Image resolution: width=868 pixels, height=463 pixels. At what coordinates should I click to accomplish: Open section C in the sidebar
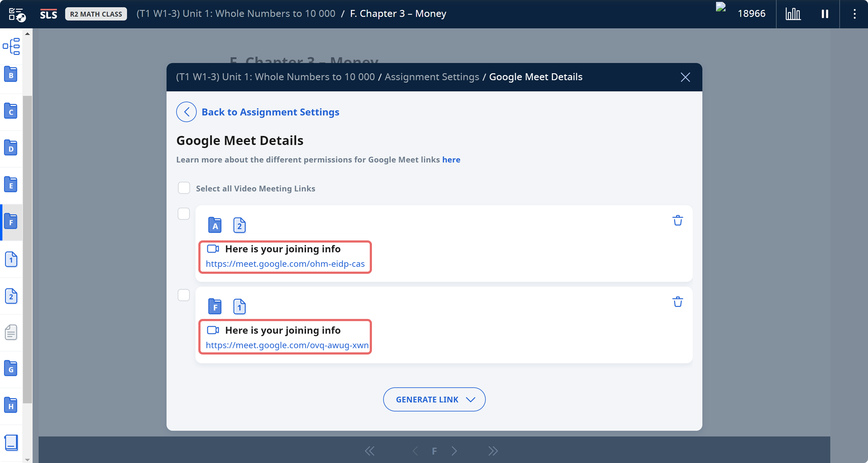tap(11, 112)
